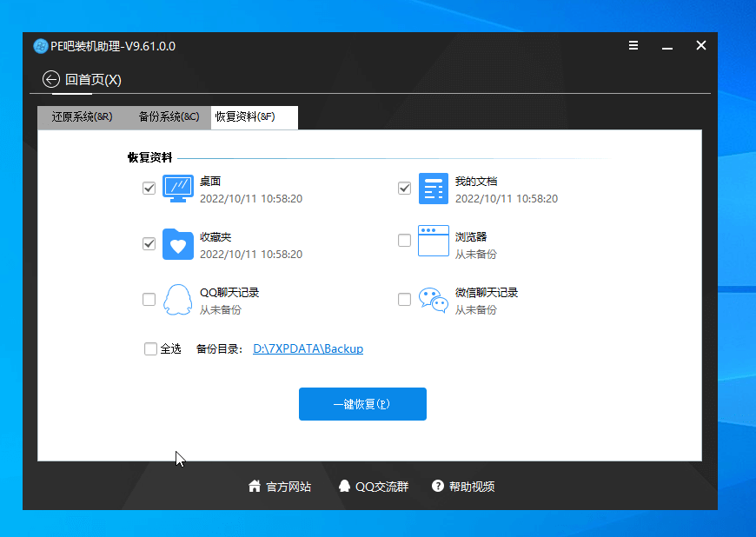Open the 帮助视频 help video link

463,487
